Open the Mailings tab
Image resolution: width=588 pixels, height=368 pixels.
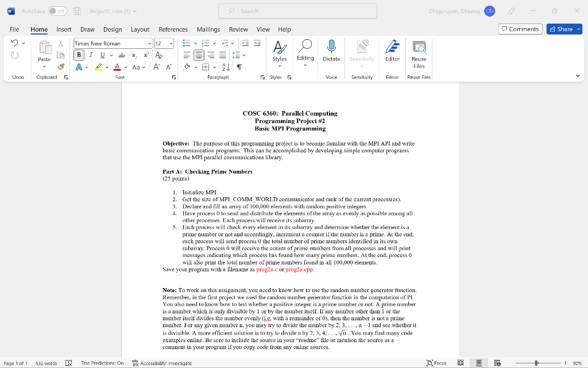point(208,29)
